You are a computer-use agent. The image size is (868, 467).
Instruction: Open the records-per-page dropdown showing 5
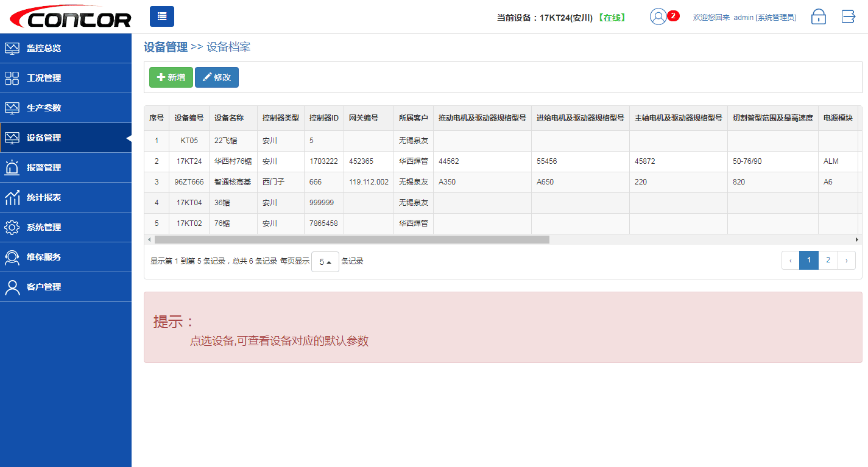coord(325,261)
